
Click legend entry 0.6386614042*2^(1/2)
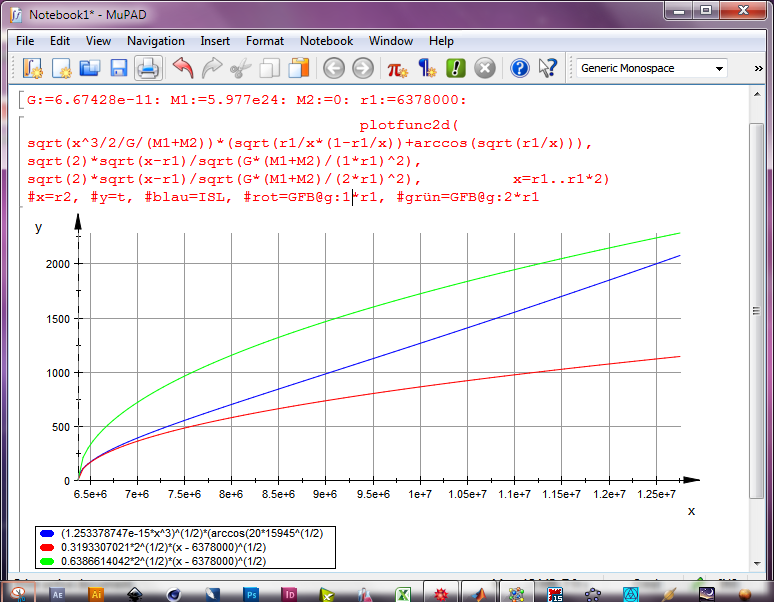tap(163, 561)
